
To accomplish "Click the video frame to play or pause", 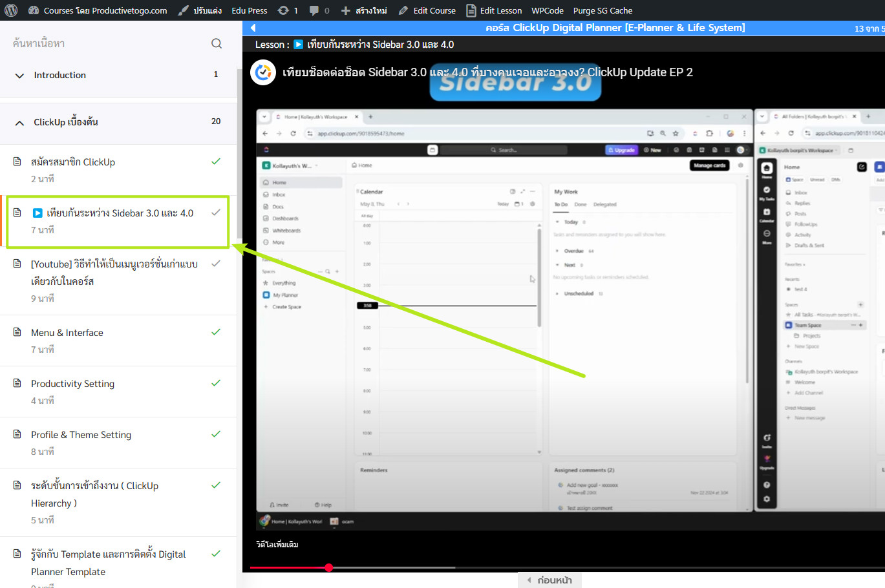I will [564, 312].
